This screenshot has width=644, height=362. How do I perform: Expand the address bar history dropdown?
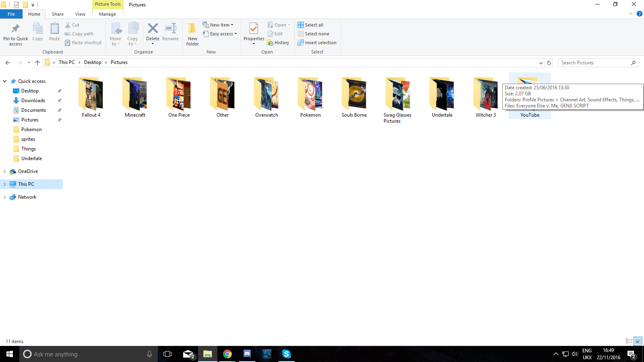coord(541,63)
